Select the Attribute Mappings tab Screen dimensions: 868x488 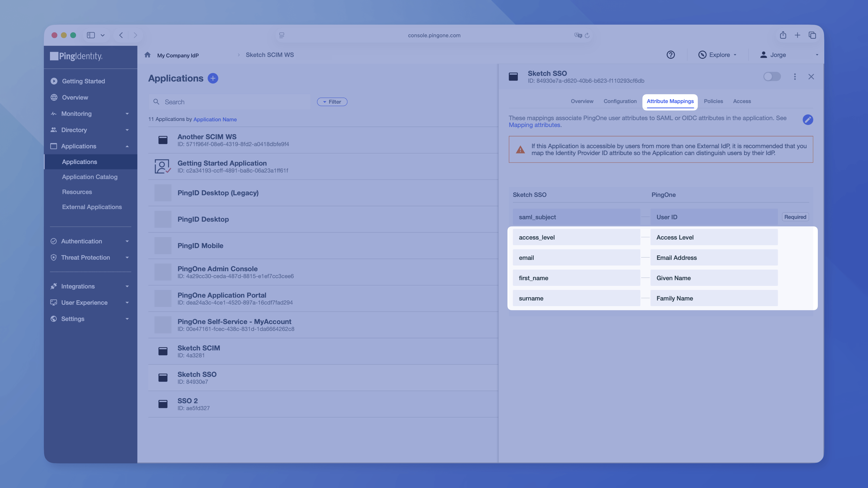click(x=670, y=101)
